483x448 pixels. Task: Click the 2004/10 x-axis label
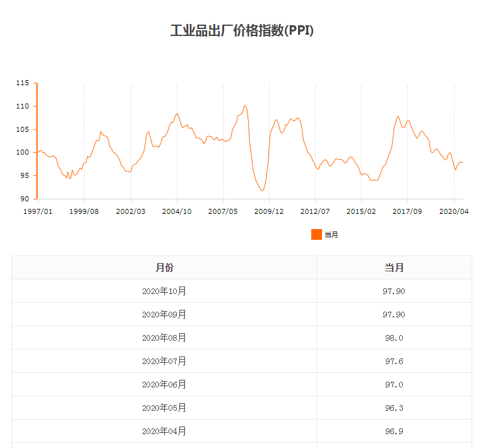pos(177,211)
